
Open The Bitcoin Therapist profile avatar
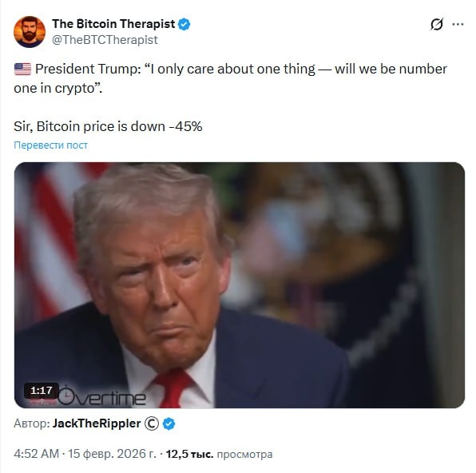30,32
